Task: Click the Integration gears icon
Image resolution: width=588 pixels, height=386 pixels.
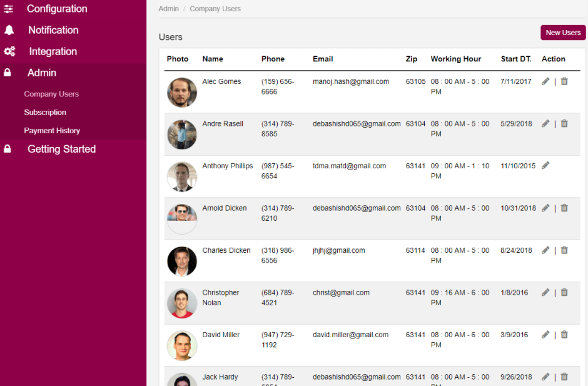Action: click(9, 51)
